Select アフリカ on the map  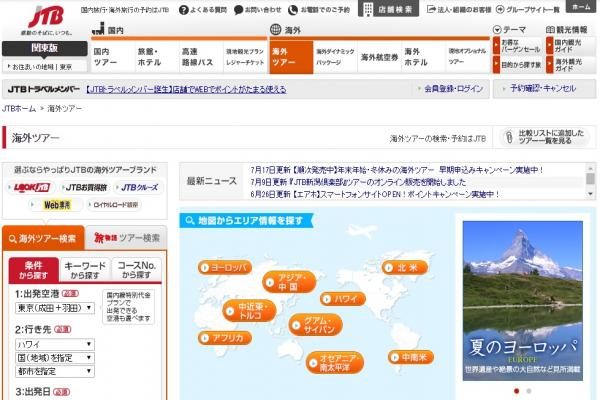click(x=225, y=338)
